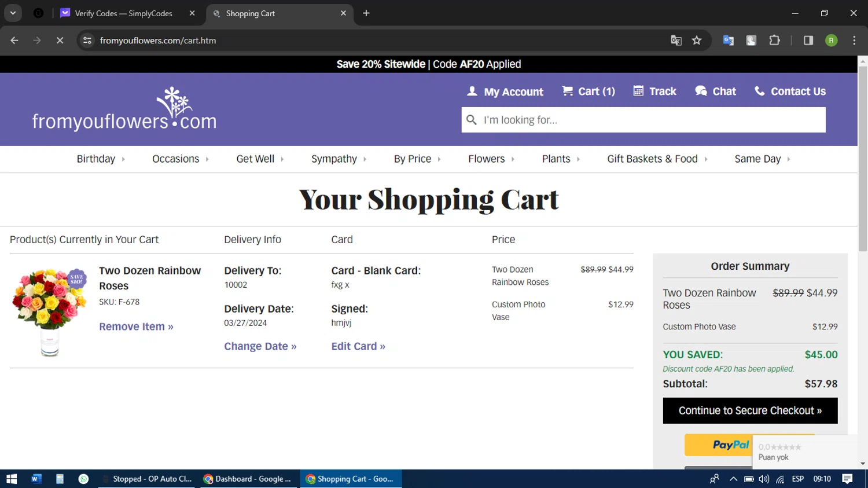Focus the "I'm looking for..." search field
The height and width of the screenshot is (488, 868).
(x=643, y=120)
